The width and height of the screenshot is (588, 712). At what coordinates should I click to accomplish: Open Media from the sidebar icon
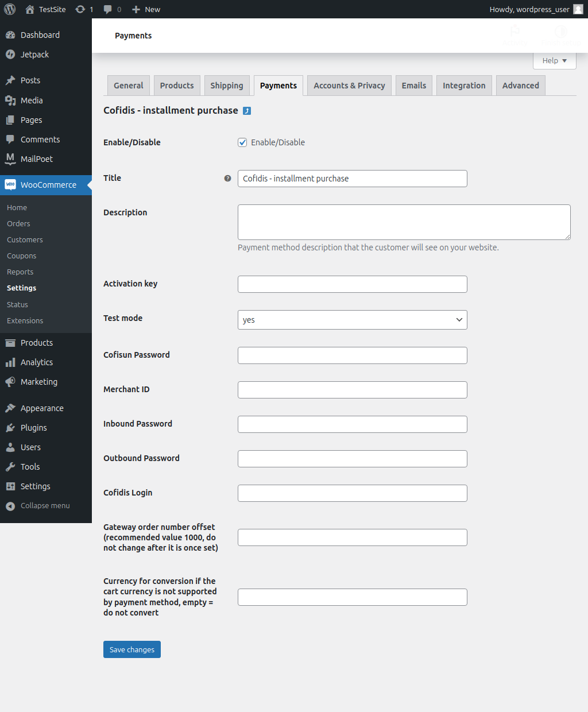[x=11, y=100]
